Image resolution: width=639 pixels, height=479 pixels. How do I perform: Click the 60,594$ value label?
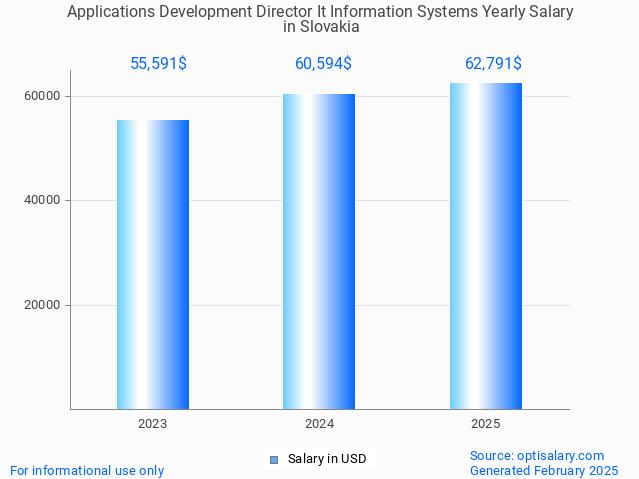(323, 64)
